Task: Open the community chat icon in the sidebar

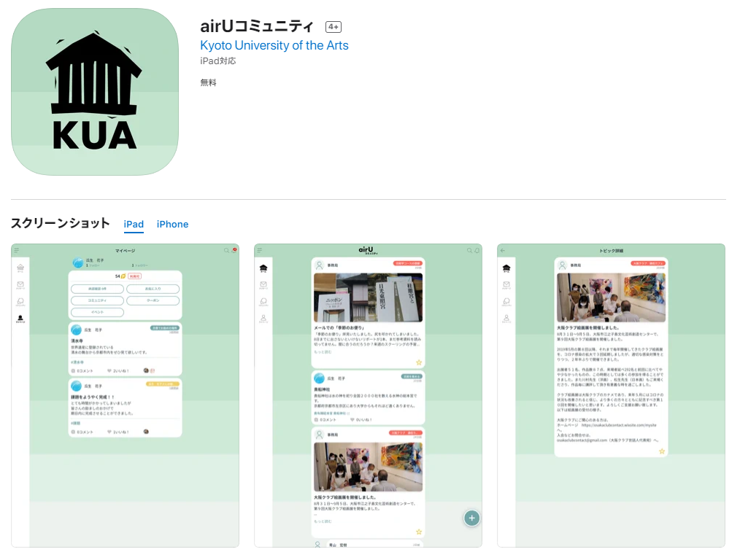Action: pos(20,301)
